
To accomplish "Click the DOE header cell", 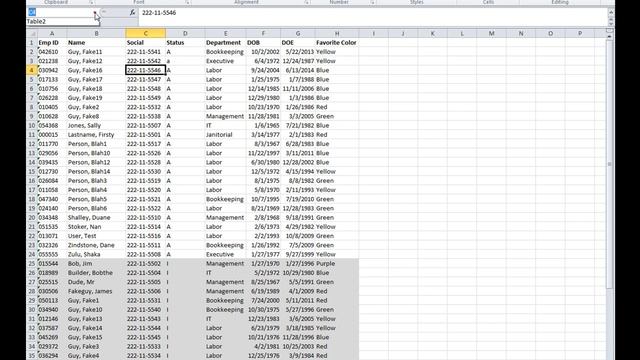I will (298, 42).
